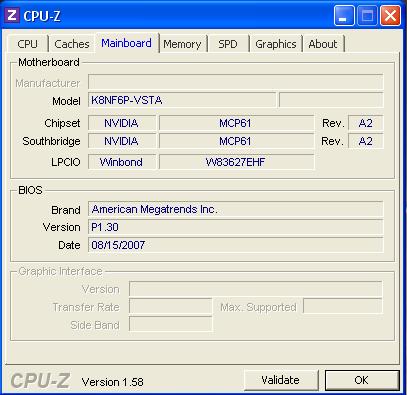Image resolution: width=407 pixels, height=395 pixels.
Task: Open the Memory tab
Action: (x=182, y=44)
